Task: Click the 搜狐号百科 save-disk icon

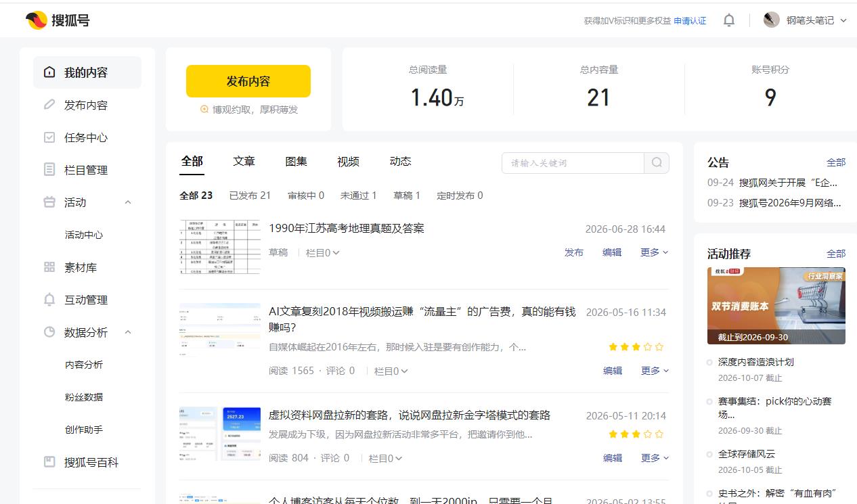Action: coord(49,462)
